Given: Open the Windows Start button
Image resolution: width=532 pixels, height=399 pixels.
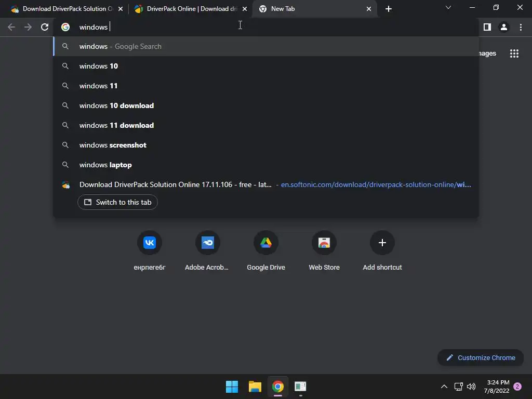Looking at the screenshot, I should [x=232, y=387].
